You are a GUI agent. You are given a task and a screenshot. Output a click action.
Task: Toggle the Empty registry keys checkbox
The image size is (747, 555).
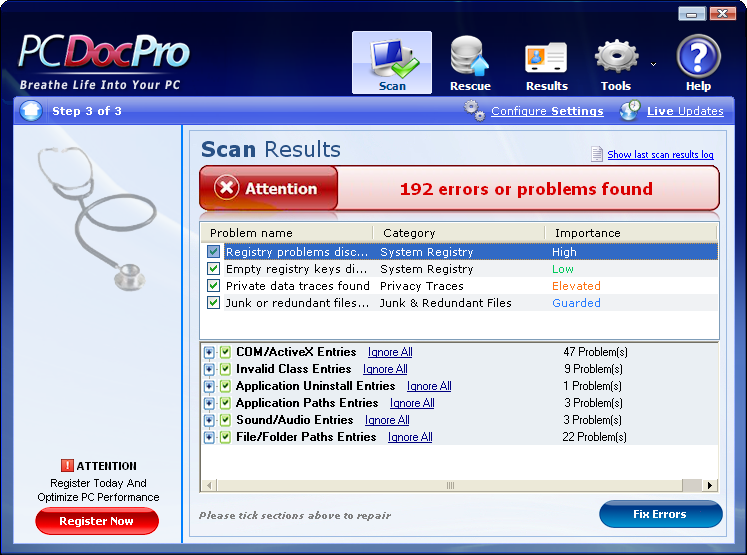pos(213,269)
